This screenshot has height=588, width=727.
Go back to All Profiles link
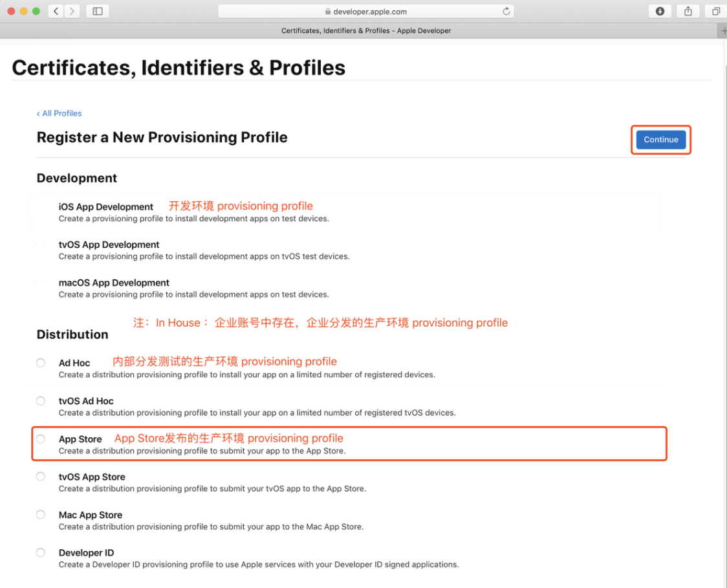tap(60, 114)
